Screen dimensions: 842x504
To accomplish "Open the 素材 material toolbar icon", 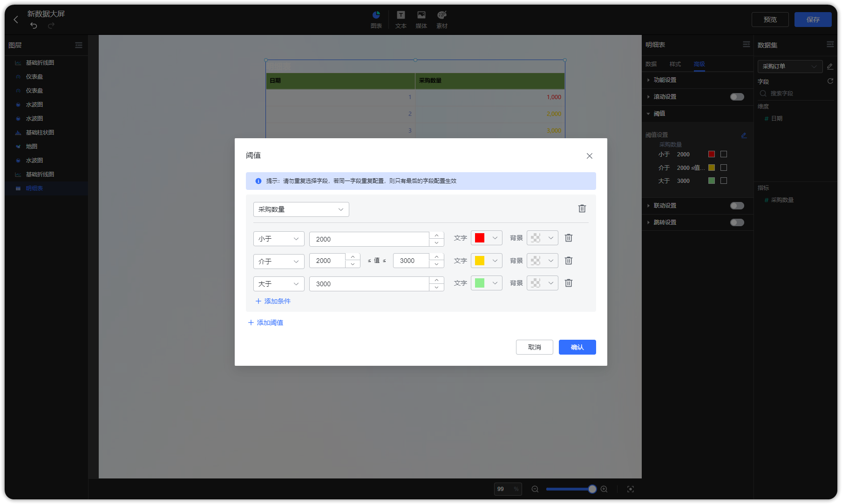I will tap(442, 20).
